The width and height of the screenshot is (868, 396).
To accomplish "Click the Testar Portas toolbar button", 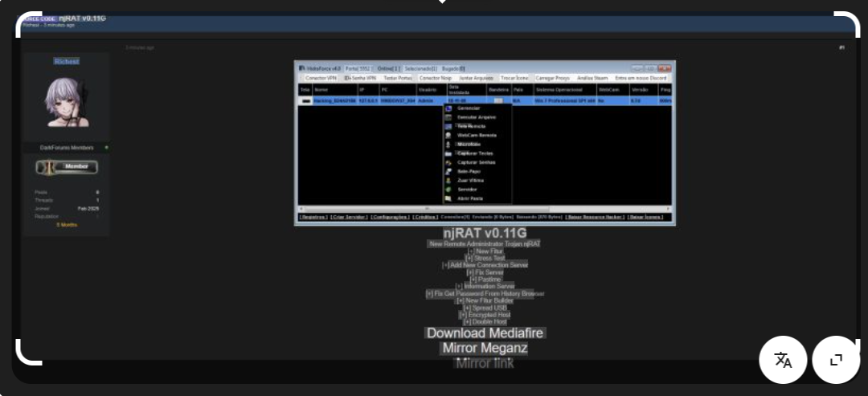I will pos(397,78).
